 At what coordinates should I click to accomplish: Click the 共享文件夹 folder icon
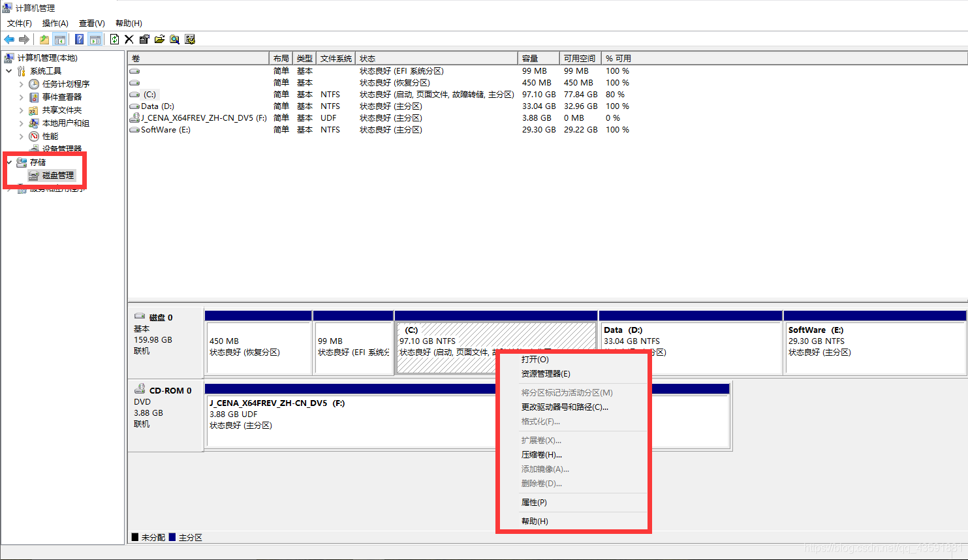(x=34, y=110)
